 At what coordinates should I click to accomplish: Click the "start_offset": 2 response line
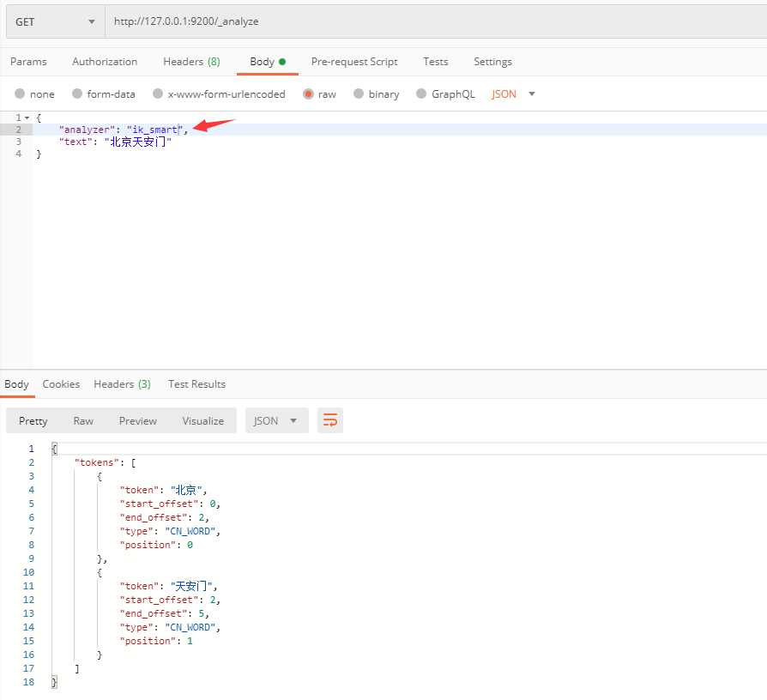point(170,600)
